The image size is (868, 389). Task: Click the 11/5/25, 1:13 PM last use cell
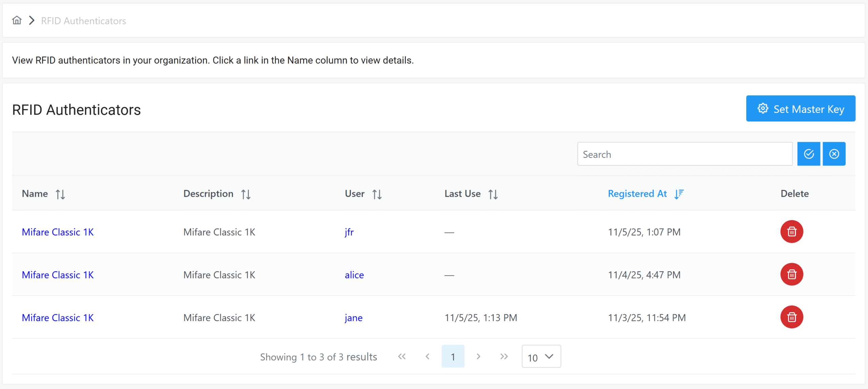coord(481,317)
